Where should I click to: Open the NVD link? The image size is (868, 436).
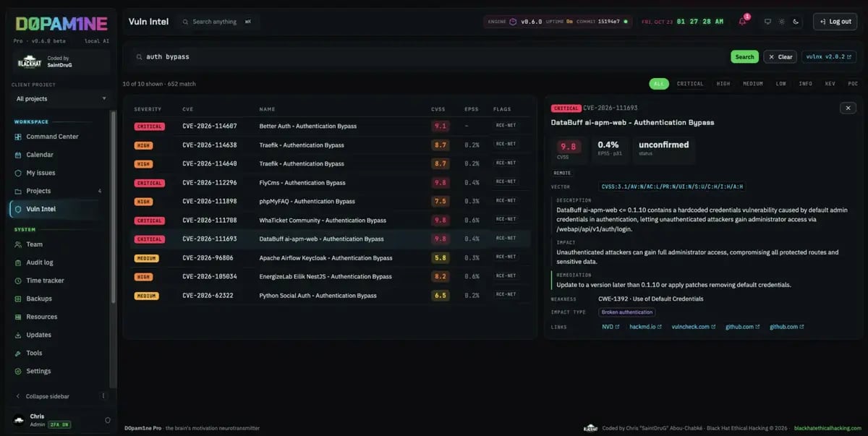610,327
